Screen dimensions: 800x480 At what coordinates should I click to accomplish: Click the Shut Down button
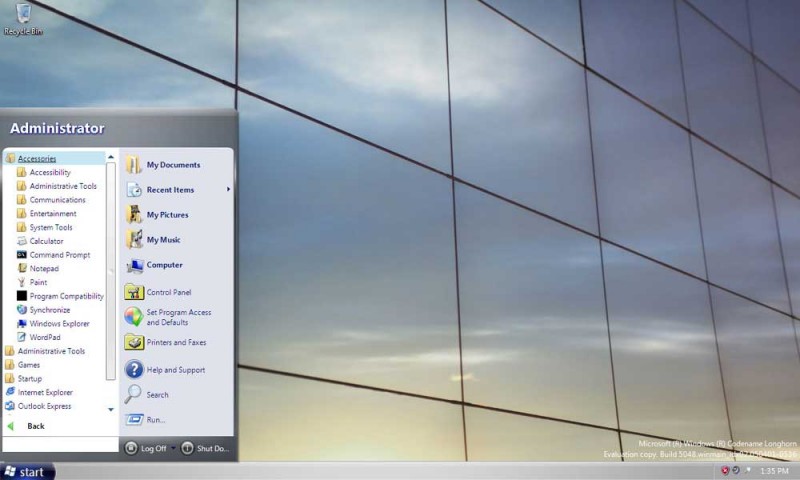(206, 448)
